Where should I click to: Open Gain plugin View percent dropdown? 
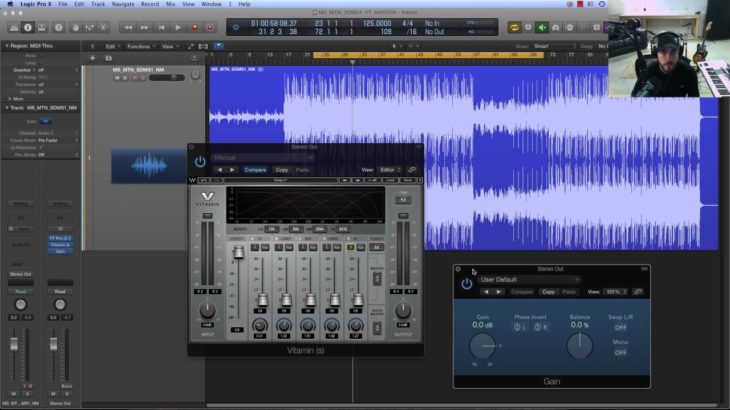click(x=615, y=292)
